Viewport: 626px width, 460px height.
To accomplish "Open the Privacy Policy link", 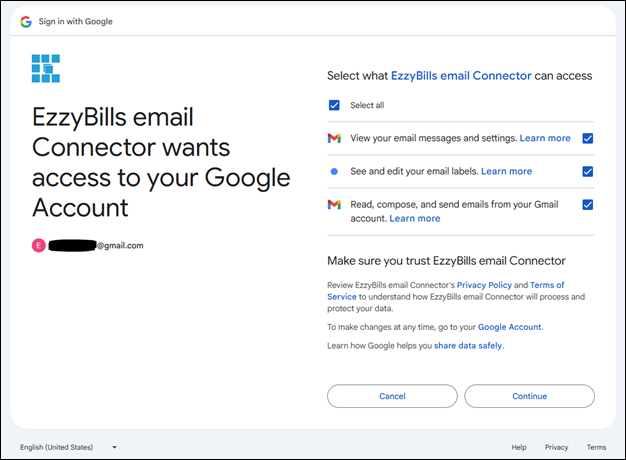I will point(484,285).
